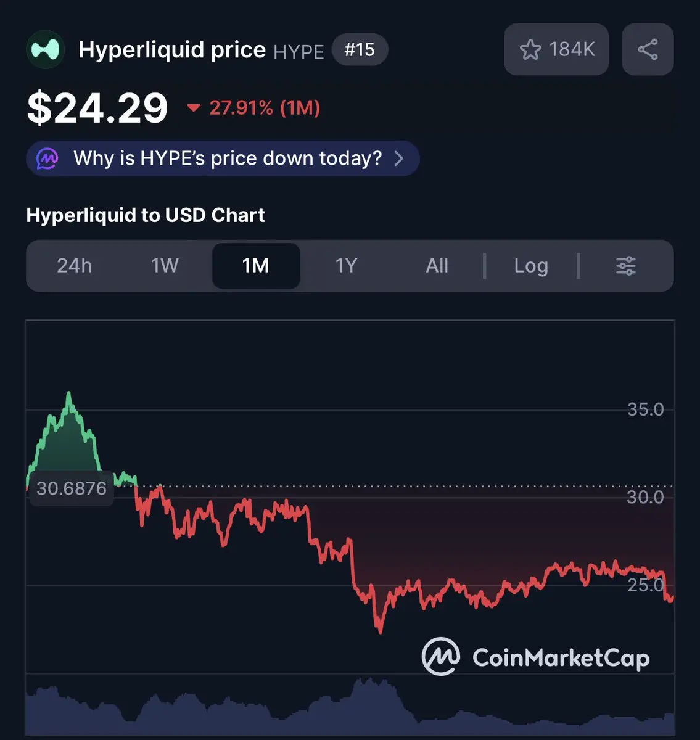
Task: Show the All time chart range
Action: click(437, 266)
